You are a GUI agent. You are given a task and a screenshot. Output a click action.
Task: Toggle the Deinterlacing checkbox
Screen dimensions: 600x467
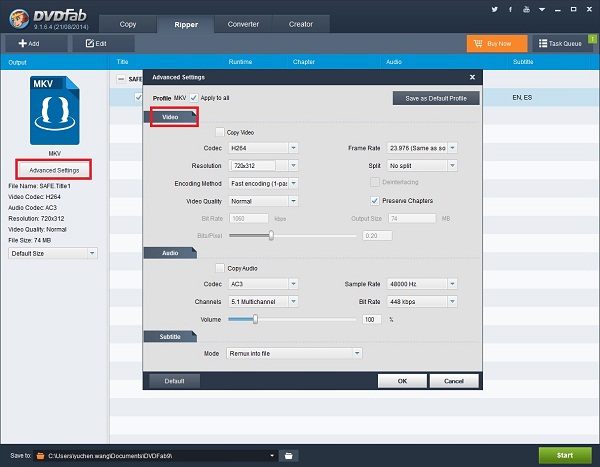coord(375,182)
